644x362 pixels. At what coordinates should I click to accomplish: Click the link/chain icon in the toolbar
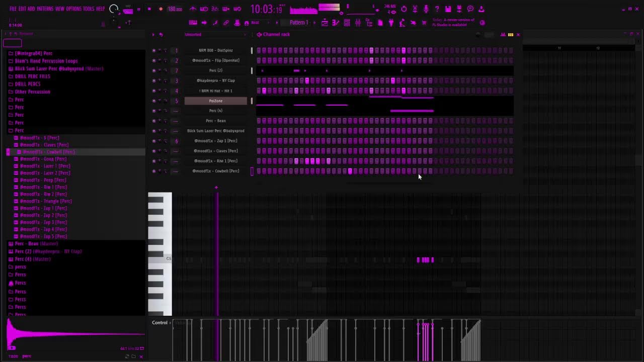pyautogui.click(x=226, y=23)
